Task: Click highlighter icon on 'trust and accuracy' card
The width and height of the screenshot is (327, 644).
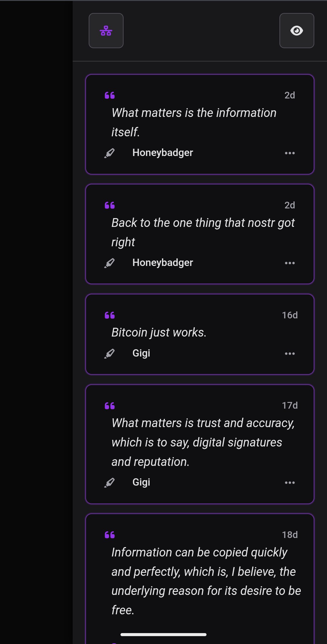Action: tap(110, 483)
